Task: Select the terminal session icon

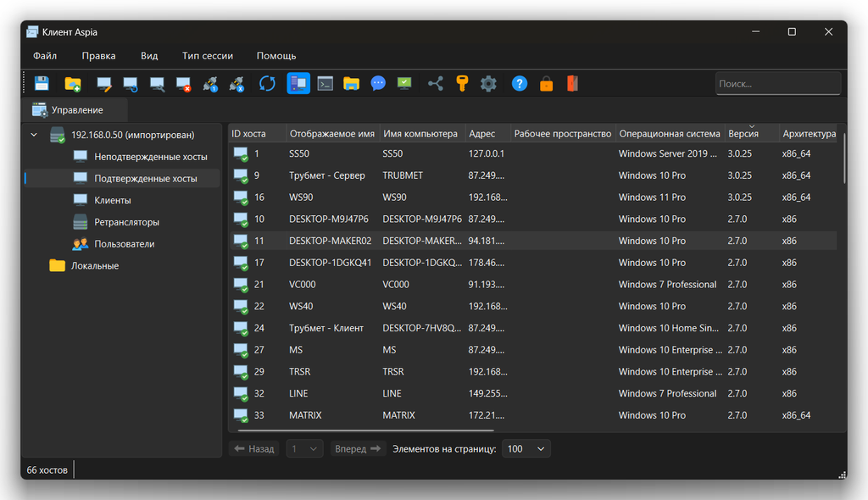Action: tap(325, 84)
